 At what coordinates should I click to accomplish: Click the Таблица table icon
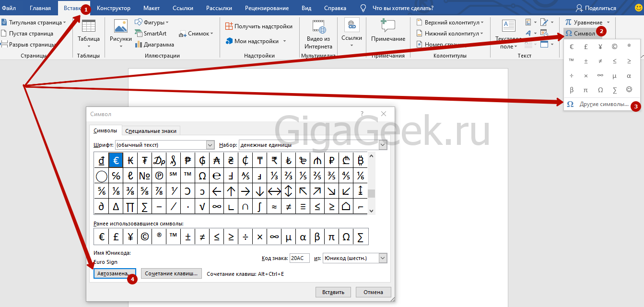(x=89, y=27)
